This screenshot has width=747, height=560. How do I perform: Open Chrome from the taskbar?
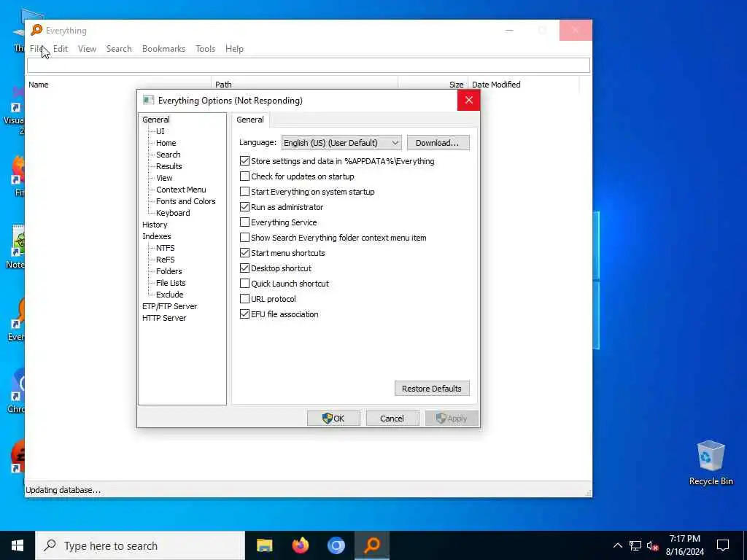336,545
